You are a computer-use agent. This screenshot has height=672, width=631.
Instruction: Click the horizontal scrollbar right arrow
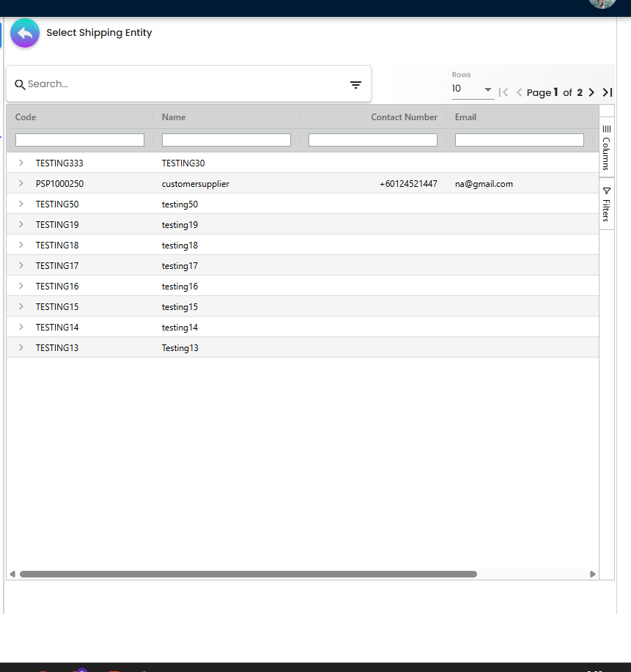[x=592, y=575]
